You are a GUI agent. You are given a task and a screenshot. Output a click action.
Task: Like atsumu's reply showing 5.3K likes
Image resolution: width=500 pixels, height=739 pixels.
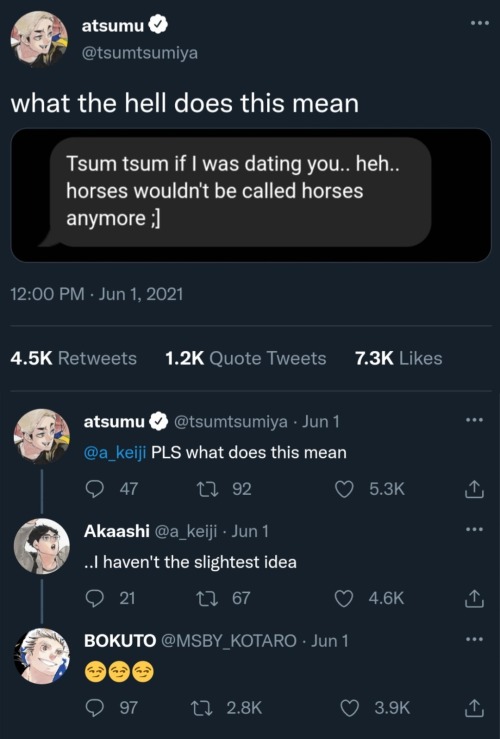pyautogui.click(x=344, y=489)
